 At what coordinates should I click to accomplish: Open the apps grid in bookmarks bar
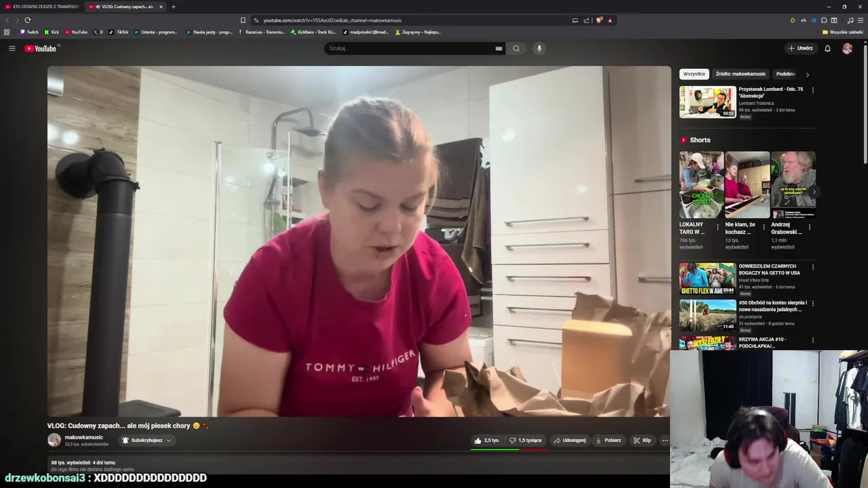click(7, 32)
